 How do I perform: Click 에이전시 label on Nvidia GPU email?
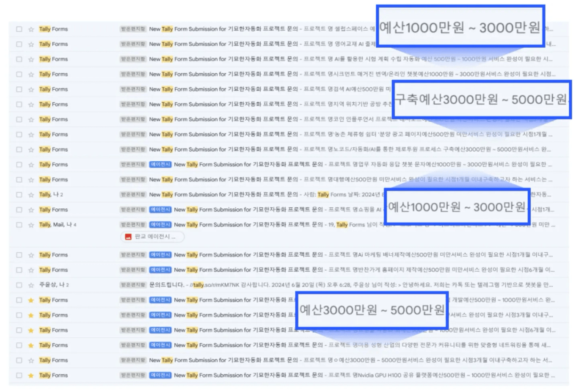point(160,375)
